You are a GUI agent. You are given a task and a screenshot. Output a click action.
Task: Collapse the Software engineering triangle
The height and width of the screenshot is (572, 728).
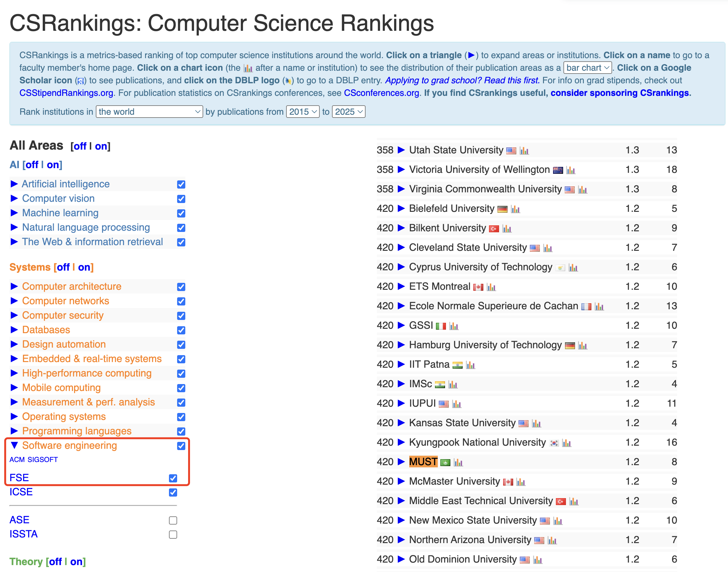tap(14, 445)
